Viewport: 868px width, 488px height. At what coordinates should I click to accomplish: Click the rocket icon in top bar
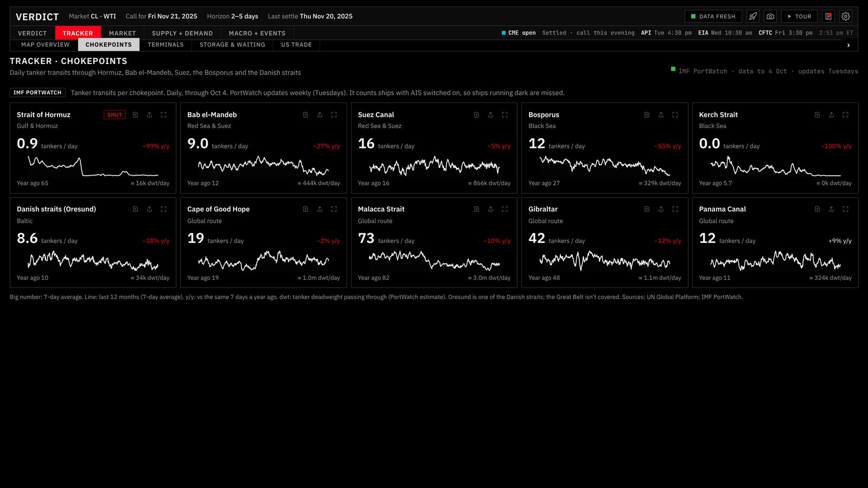click(x=753, y=16)
